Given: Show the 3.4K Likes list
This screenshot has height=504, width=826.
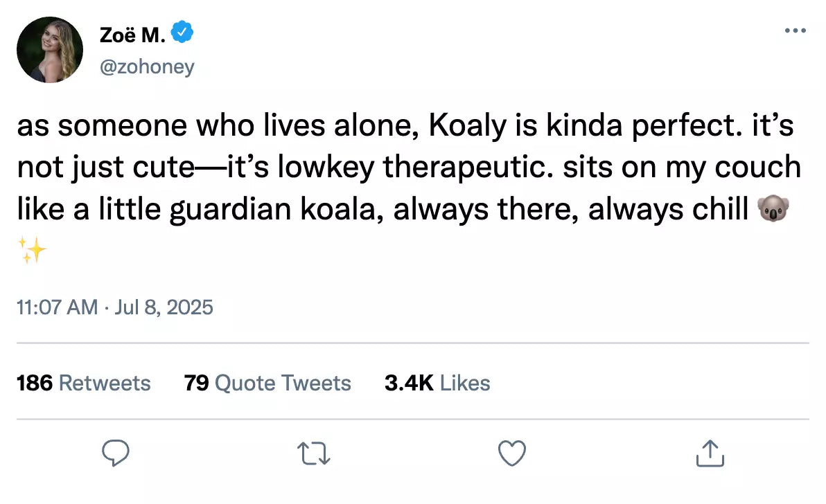Looking at the screenshot, I should (437, 383).
